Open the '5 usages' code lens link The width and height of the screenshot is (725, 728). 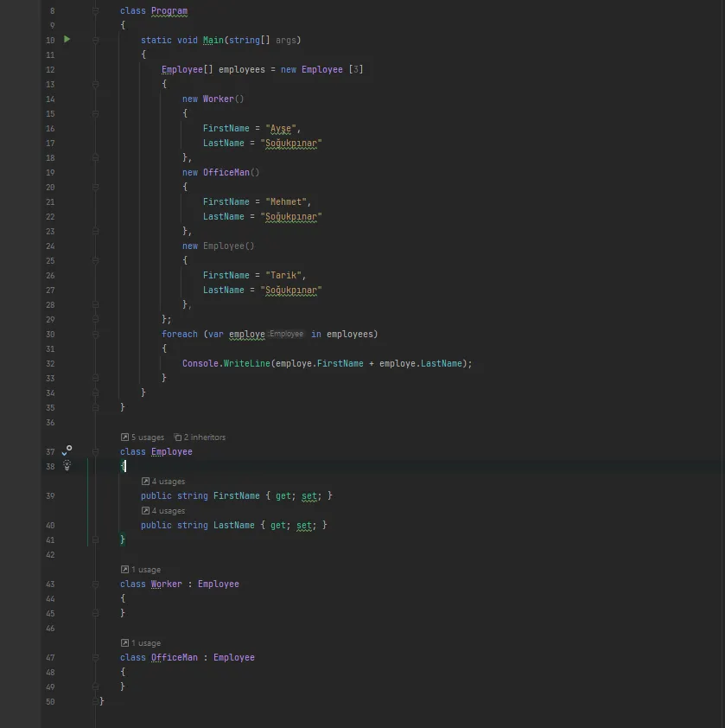point(143,437)
